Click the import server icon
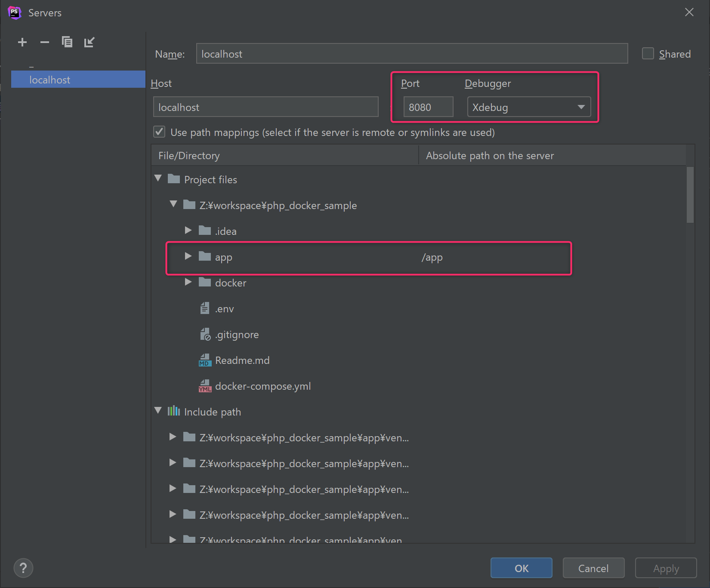 (x=89, y=42)
